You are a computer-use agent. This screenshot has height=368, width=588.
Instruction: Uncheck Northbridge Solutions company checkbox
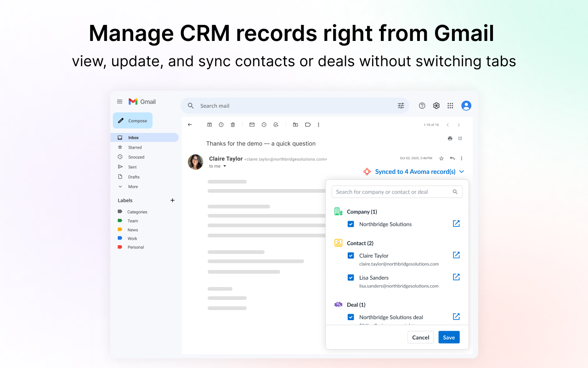[x=351, y=224]
